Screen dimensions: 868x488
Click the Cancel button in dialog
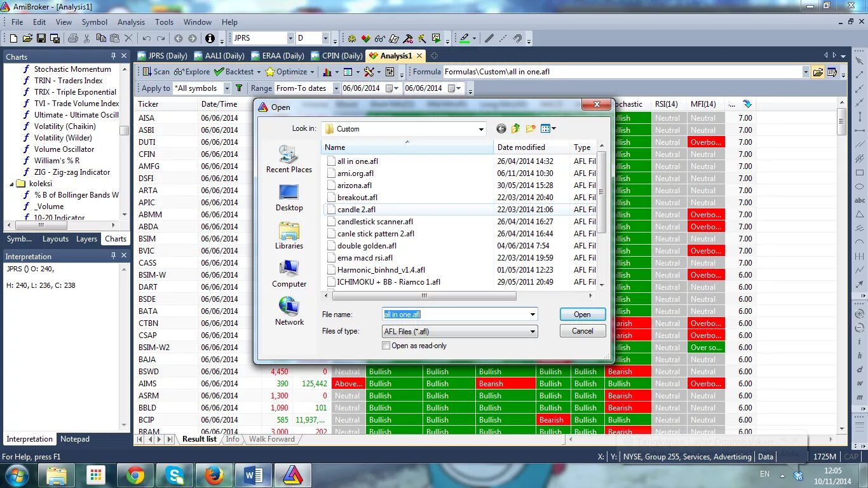582,331
